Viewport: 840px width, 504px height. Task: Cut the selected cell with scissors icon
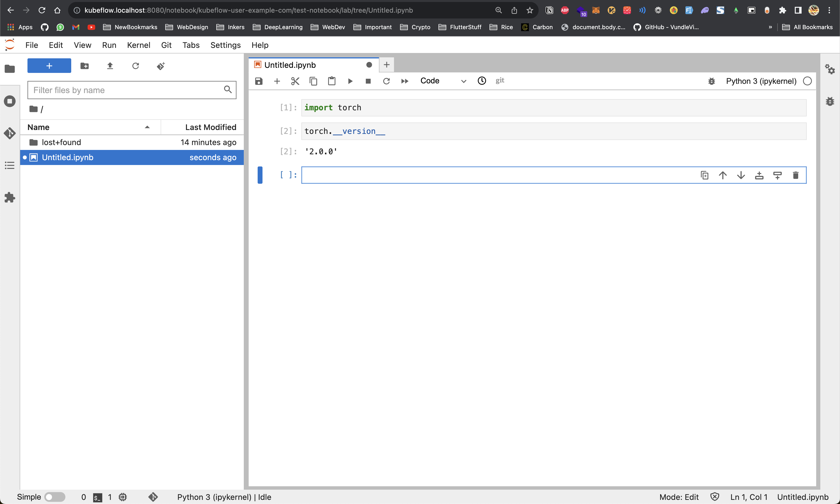(x=295, y=81)
